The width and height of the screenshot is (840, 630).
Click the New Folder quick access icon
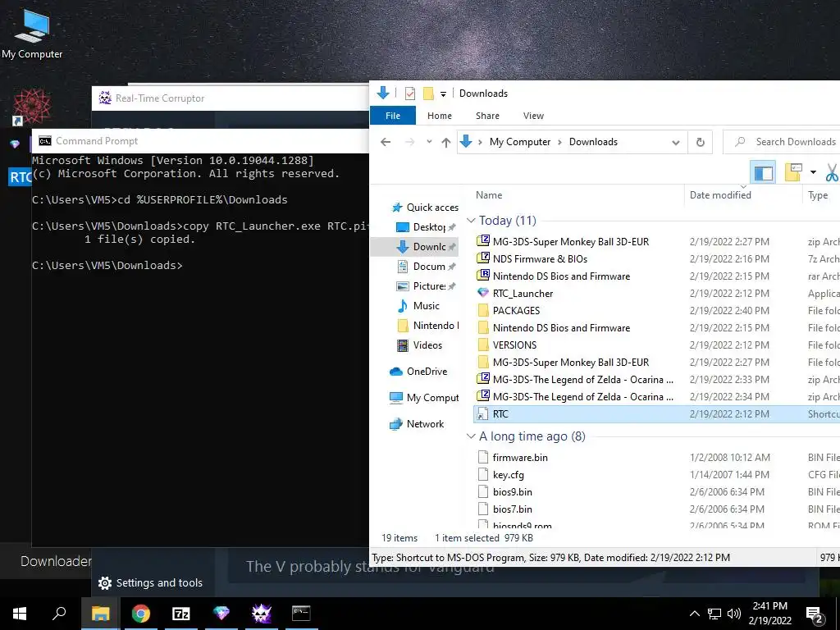(x=428, y=94)
